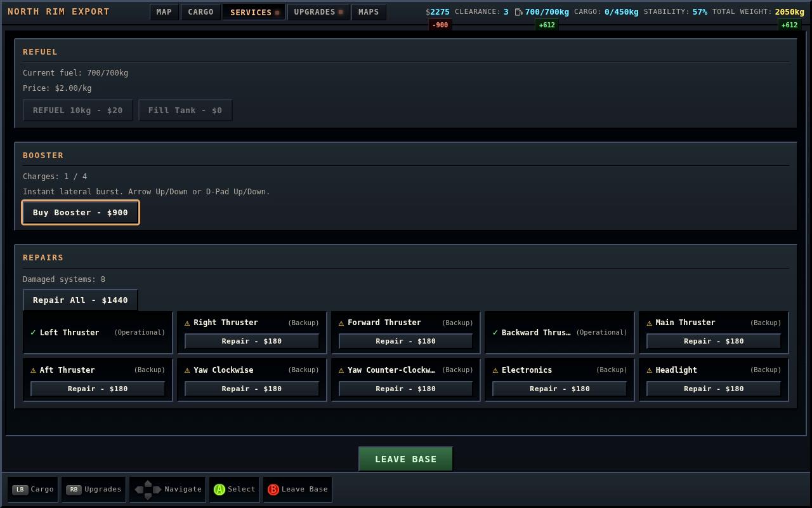Viewport: 812px width, 508px height.
Task: Click the Navigate hint label
Action: [x=183, y=490]
